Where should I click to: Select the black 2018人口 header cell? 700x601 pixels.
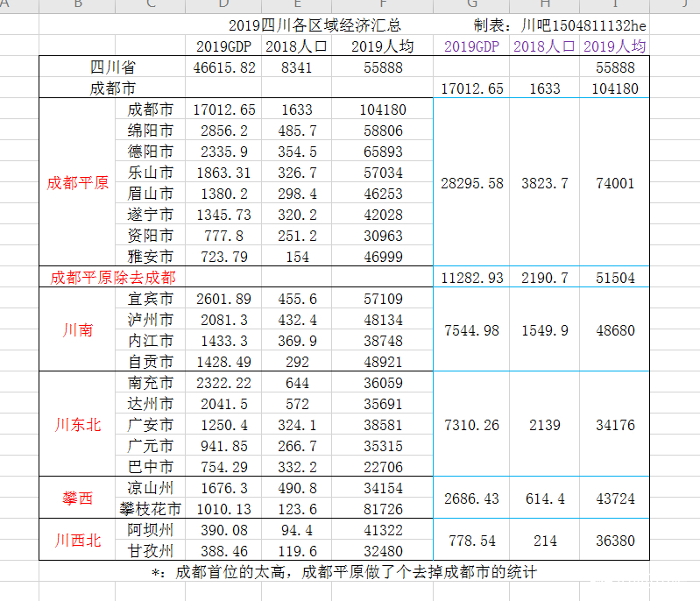point(296,46)
